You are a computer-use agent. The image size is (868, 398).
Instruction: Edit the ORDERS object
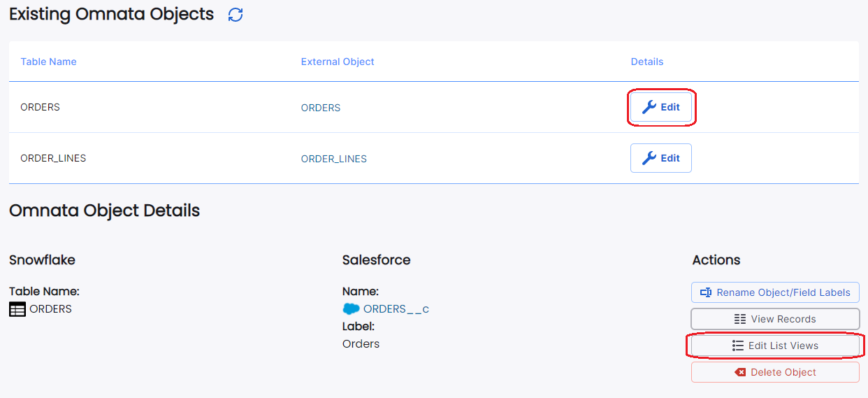click(661, 107)
